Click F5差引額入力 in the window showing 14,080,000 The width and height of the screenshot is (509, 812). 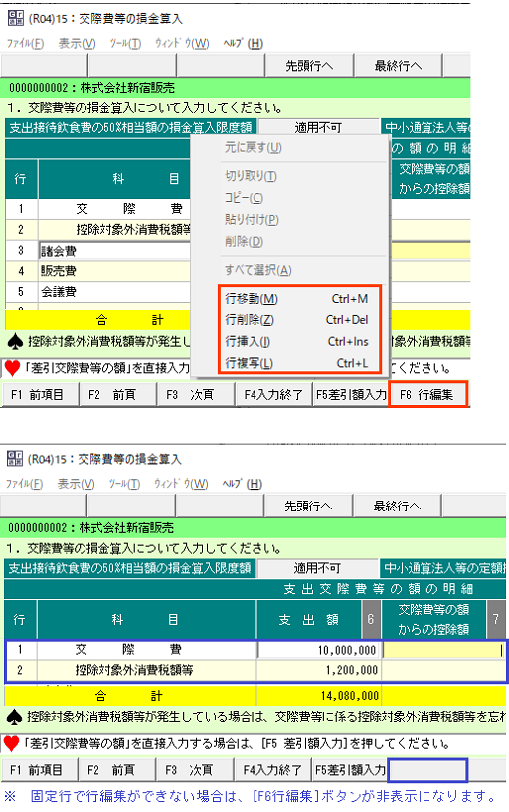coord(350,770)
